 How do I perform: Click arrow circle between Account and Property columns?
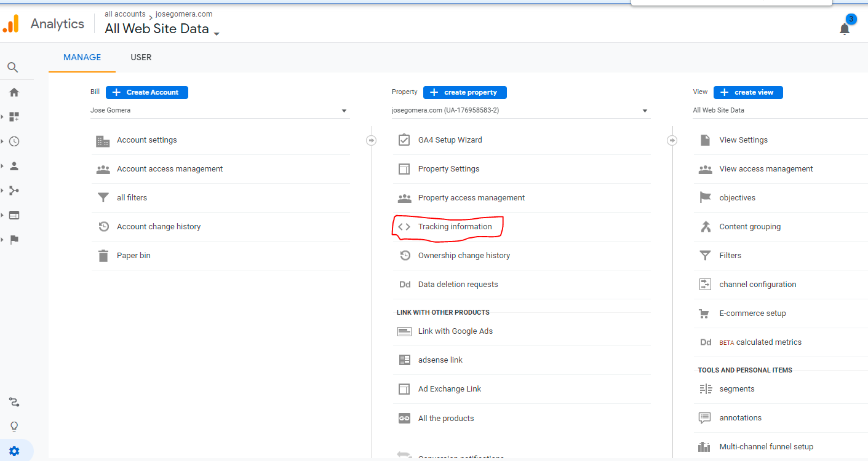[371, 141]
